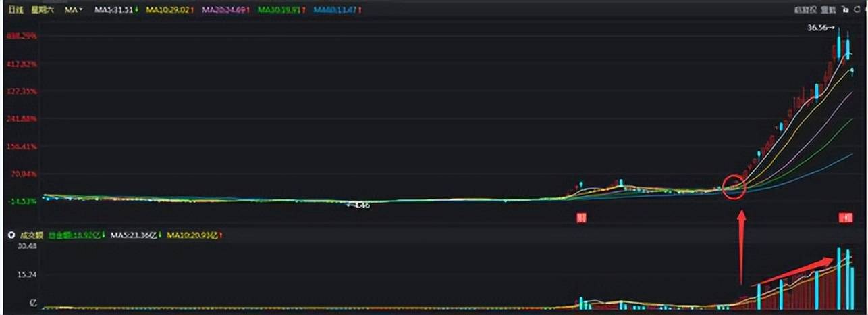Open the price adjustment option at top right
The image size is (868, 315).
tap(805, 10)
